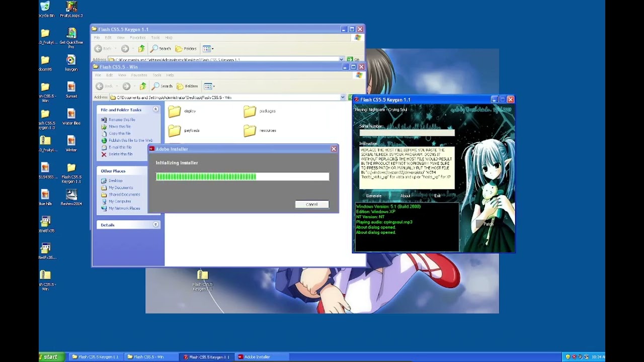Cancel the Adobe Installer

tap(312, 205)
